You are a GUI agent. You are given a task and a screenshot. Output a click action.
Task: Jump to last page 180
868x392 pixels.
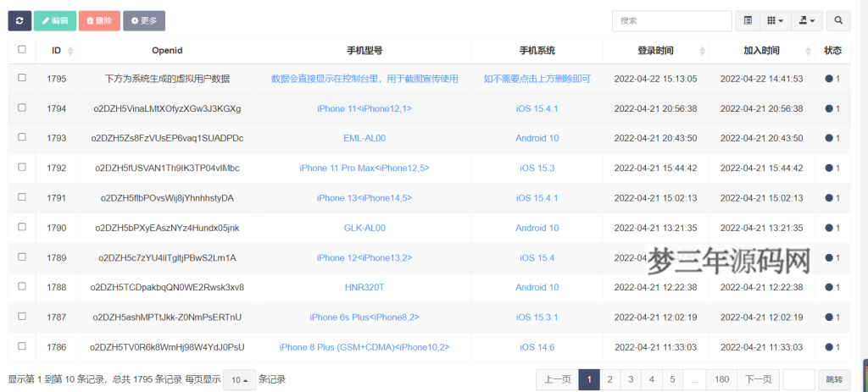721,380
